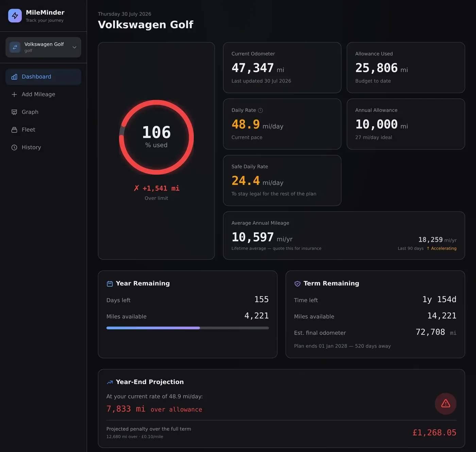Click the 10,597 mi/yr average value
Screen dimensions: 476x452
click(x=262, y=237)
